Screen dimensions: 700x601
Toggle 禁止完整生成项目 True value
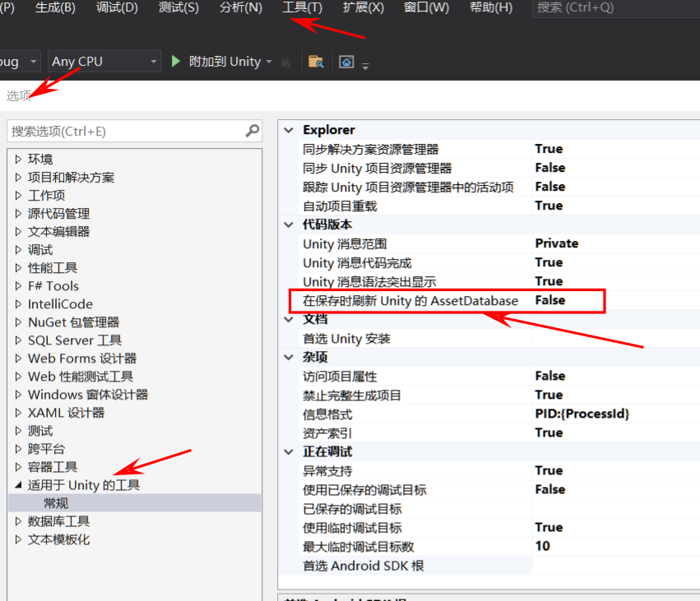[x=549, y=395]
